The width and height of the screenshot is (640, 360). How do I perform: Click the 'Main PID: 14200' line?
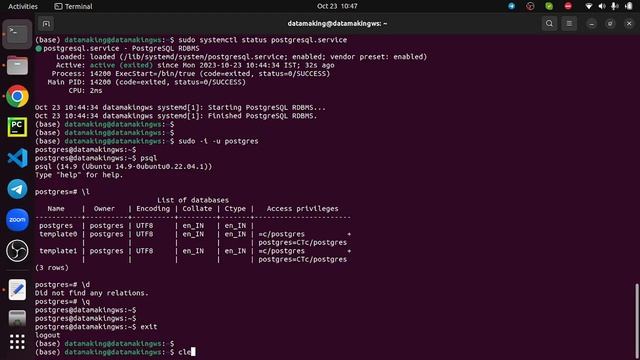[147, 82]
